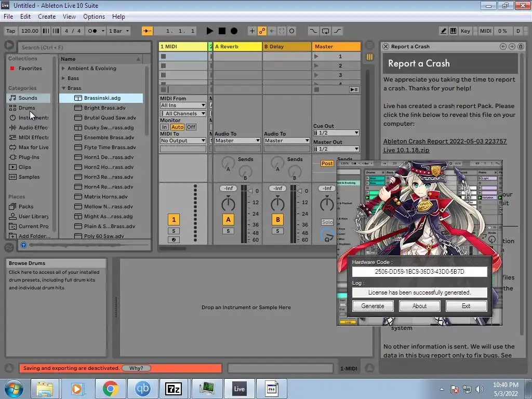Collapse the Brass folder
Screen dimensions: 532x399
[63, 88]
